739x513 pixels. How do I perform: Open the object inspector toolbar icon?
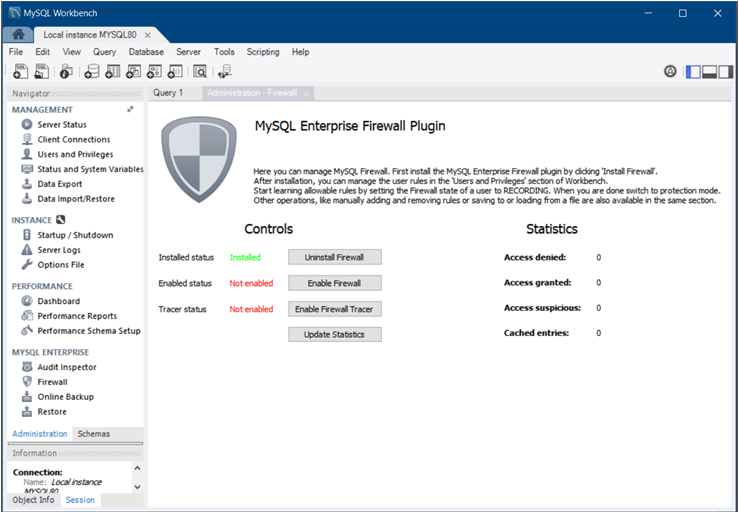tap(66, 71)
